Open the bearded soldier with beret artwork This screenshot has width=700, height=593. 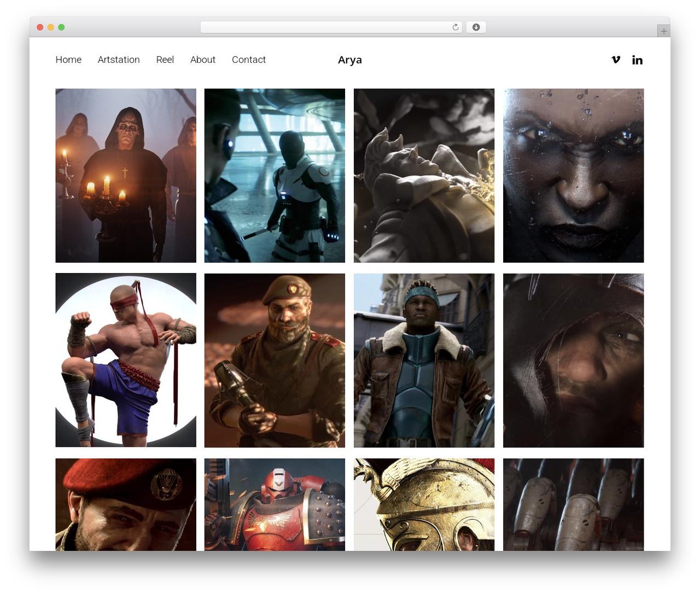tap(275, 361)
